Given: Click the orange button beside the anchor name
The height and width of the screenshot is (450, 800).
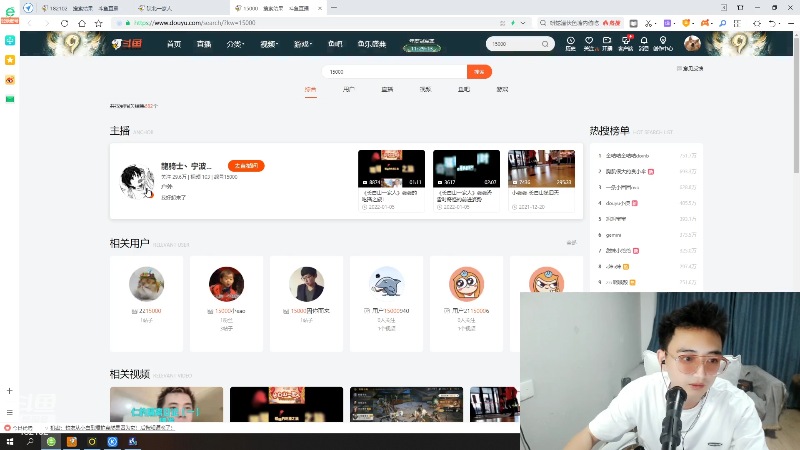Looking at the screenshot, I should coord(246,166).
